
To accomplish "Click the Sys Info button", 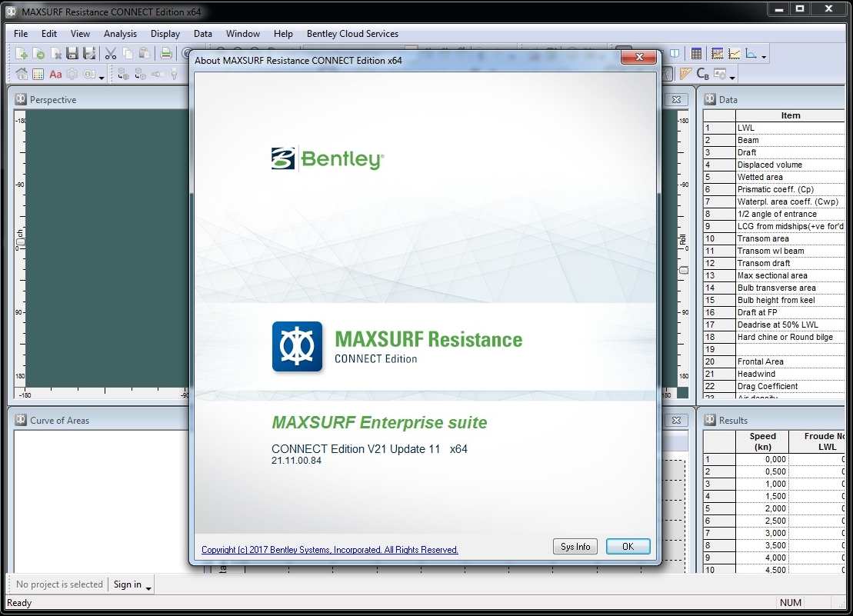I will pos(575,547).
